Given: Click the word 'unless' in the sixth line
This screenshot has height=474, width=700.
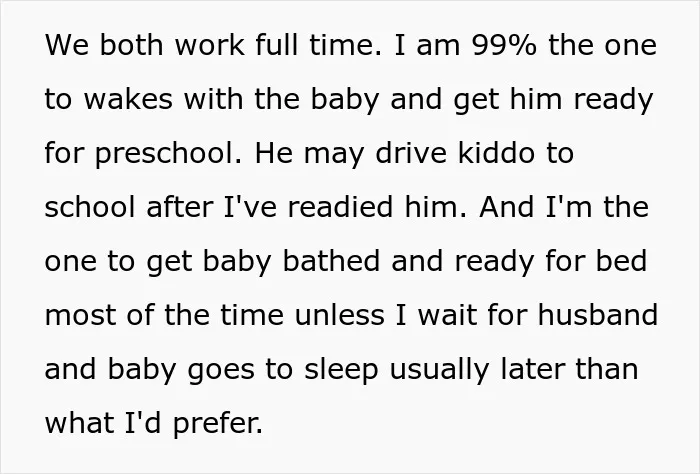Looking at the screenshot, I should point(339,315).
